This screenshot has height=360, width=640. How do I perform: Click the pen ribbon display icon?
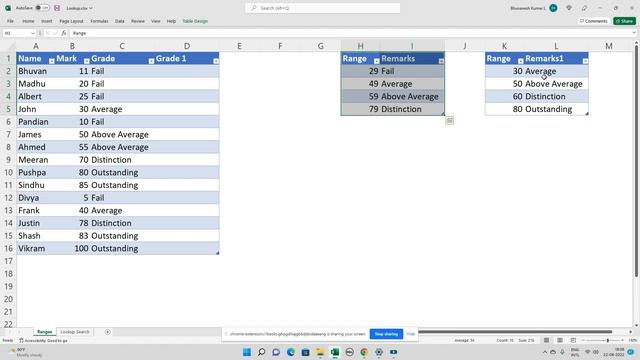point(584,8)
